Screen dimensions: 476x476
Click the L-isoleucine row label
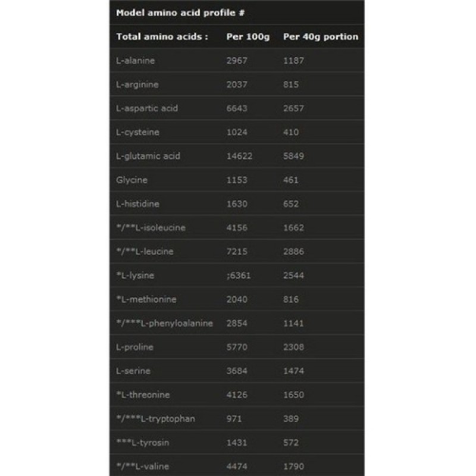tap(151, 227)
